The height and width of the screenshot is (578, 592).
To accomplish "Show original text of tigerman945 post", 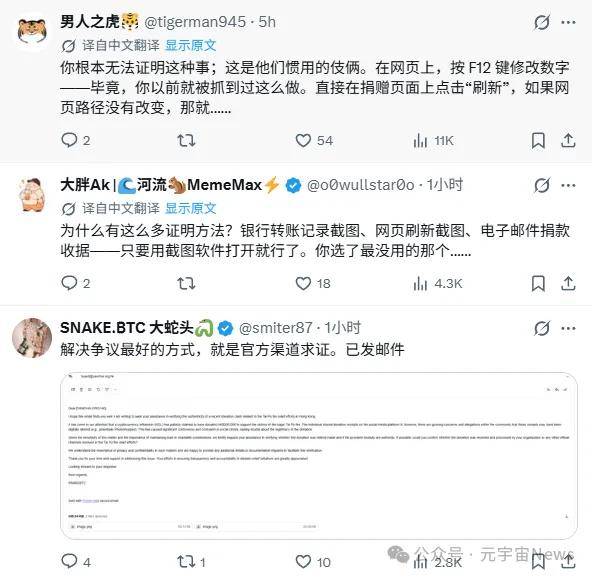I will pyautogui.click(x=190, y=45).
